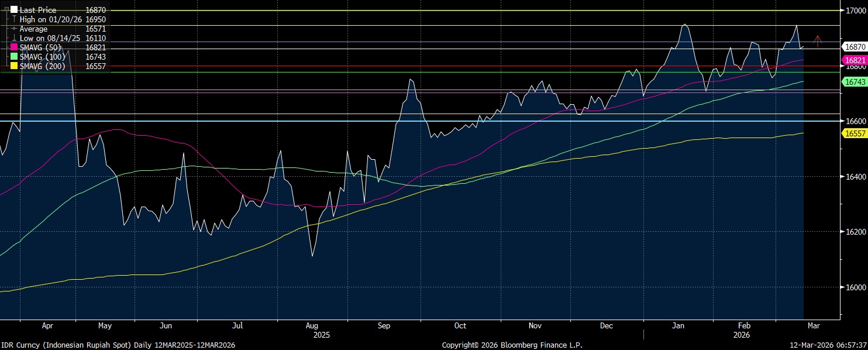Select the SMAVG (50) legend label
This screenshot has height=350, width=868.
(x=40, y=47)
